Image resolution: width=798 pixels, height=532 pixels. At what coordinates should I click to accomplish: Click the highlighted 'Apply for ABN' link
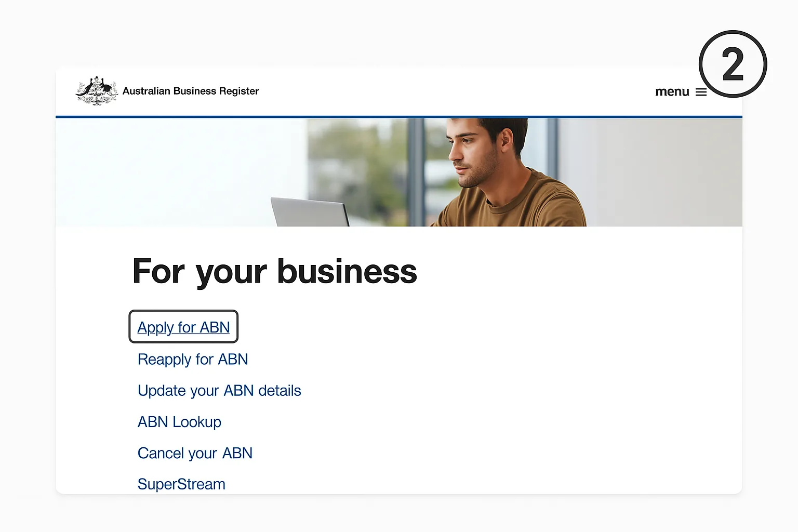click(183, 327)
